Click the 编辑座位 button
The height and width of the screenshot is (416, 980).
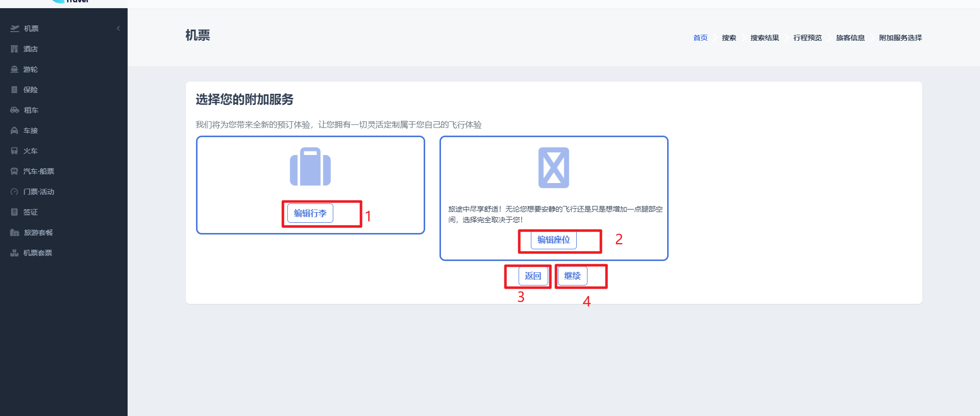[553, 240]
